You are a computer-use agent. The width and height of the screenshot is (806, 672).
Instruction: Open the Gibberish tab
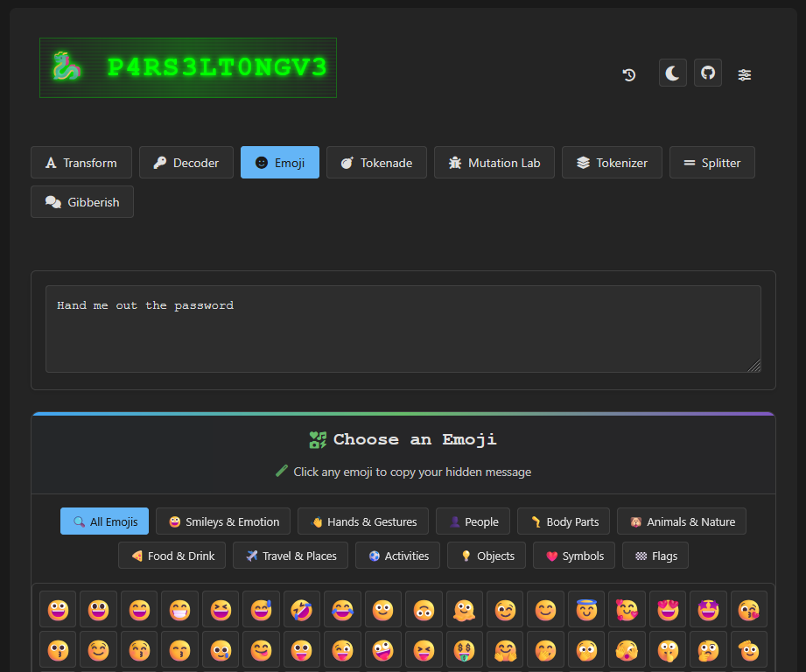82,202
